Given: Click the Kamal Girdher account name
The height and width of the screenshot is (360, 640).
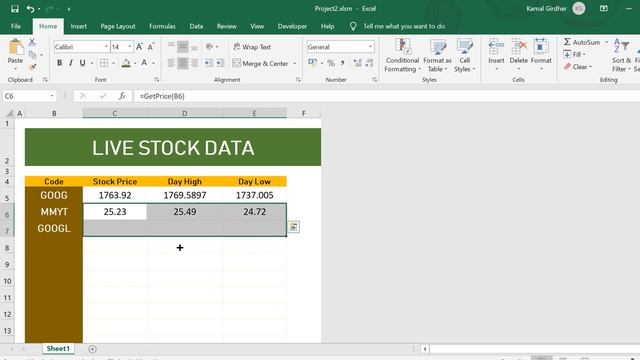Looking at the screenshot, I should tap(546, 9).
